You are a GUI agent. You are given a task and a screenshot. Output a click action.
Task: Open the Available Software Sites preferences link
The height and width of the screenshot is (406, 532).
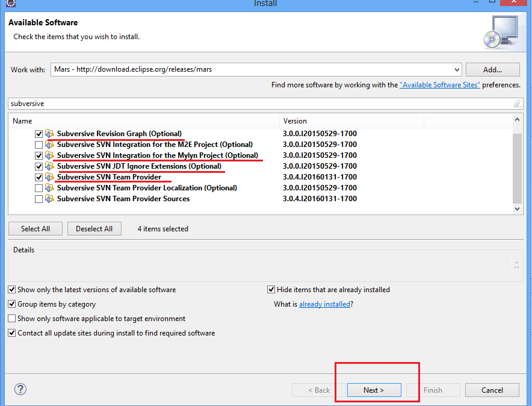[x=440, y=85]
